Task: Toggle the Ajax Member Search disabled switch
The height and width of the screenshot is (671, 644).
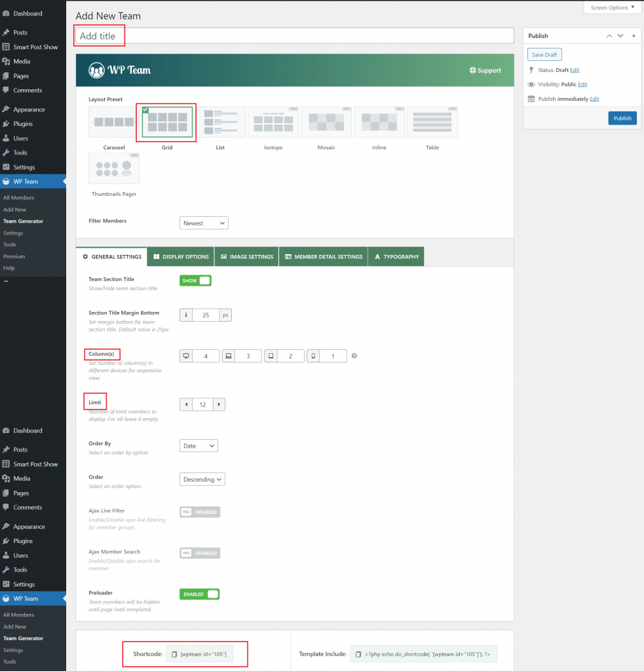Action: [200, 553]
